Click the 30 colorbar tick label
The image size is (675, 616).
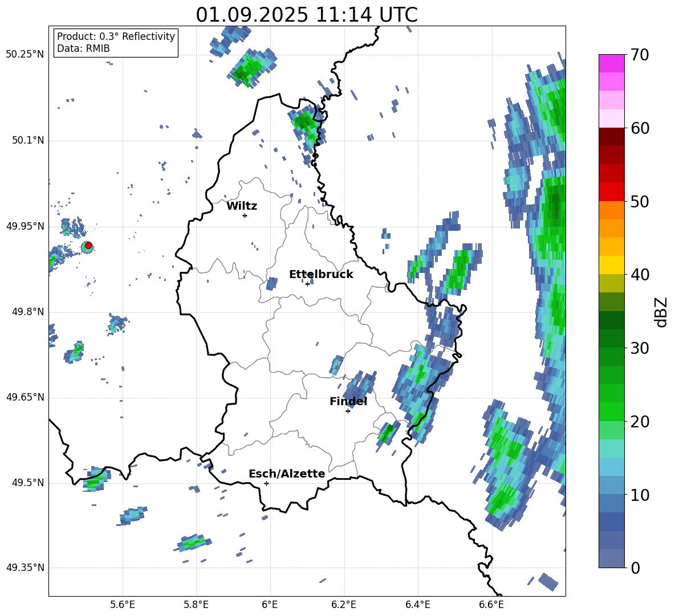[x=640, y=348]
